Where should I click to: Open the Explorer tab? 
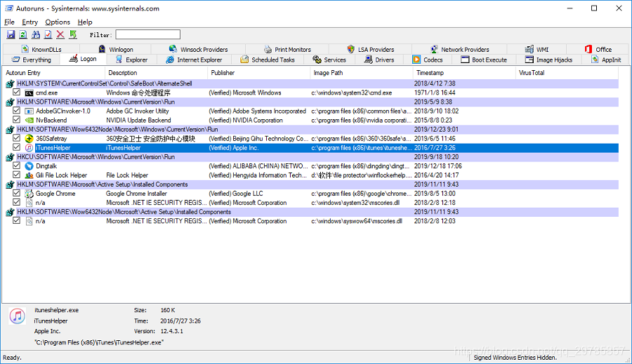(x=131, y=60)
